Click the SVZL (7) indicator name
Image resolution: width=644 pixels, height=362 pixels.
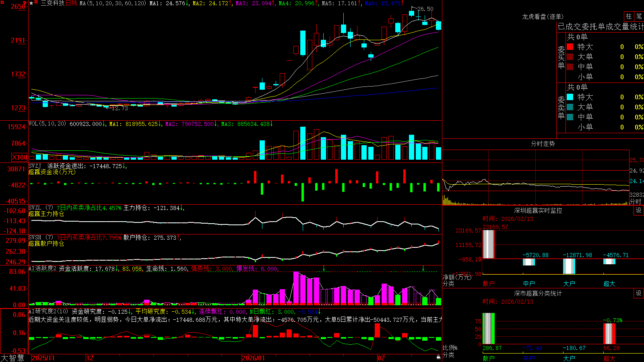[41, 208]
